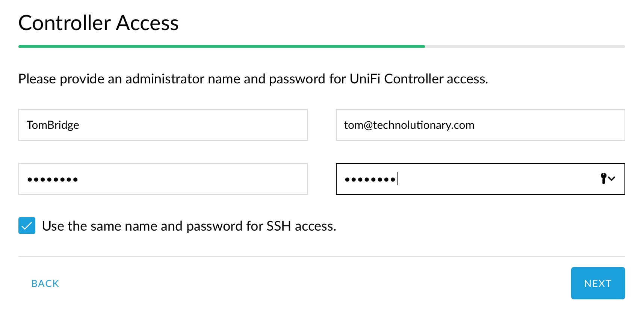The image size is (644, 311).
Task: Click the Controller Access heading
Action: [x=98, y=23]
